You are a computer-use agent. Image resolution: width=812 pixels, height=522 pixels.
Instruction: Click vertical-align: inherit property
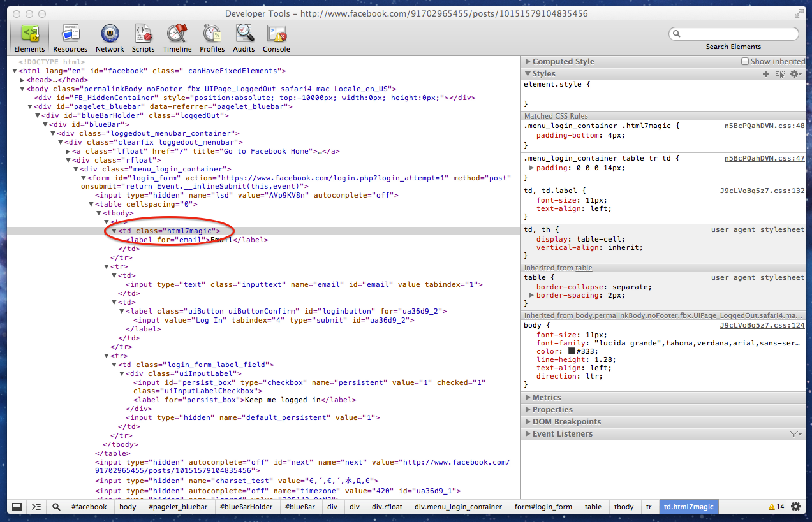pos(589,247)
